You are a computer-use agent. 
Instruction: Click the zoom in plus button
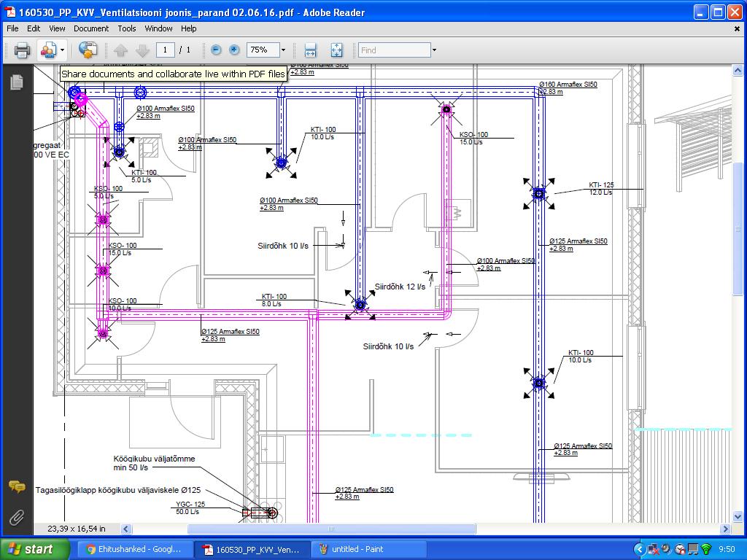234,50
